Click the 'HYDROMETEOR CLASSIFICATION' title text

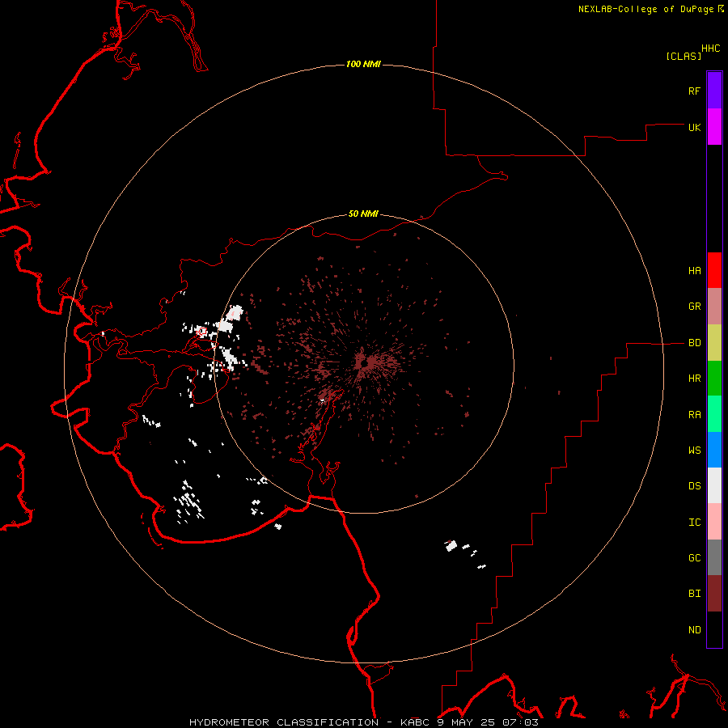(284, 722)
